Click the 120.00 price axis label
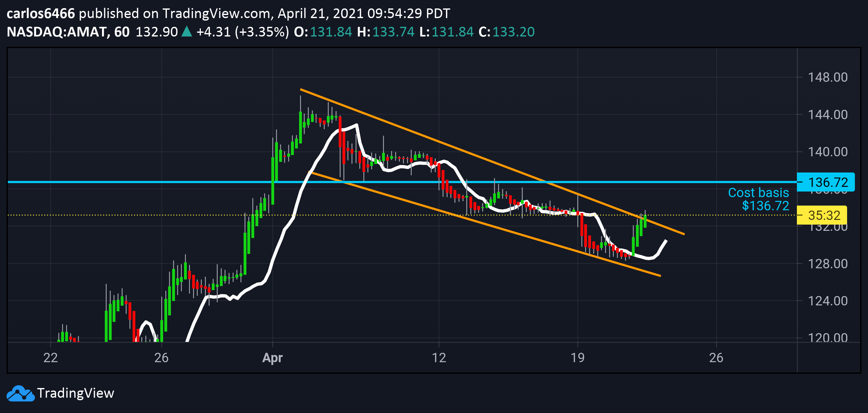 [x=827, y=338]
